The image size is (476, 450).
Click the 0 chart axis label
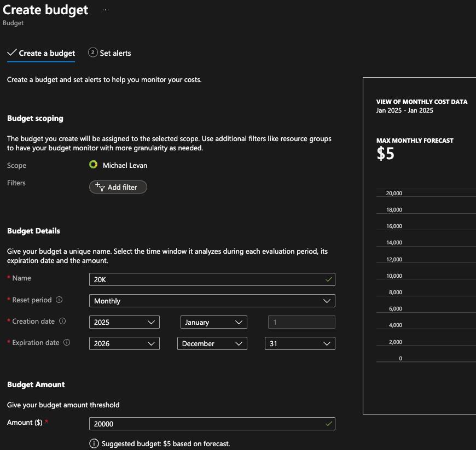click(x=400, y=358)
